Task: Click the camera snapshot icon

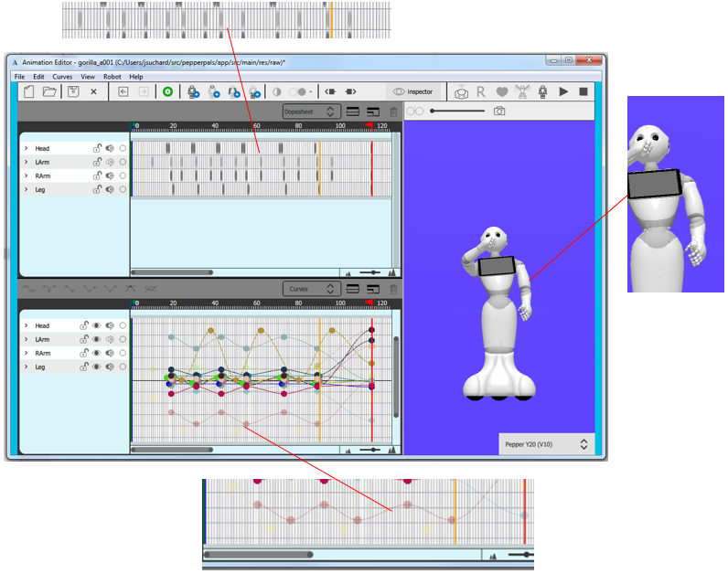Action: pos(499,111)
